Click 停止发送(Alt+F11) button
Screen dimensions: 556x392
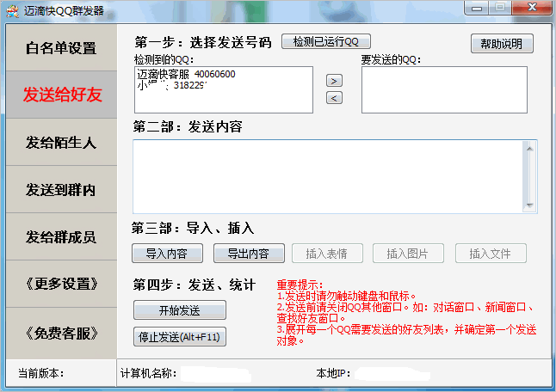179,337
